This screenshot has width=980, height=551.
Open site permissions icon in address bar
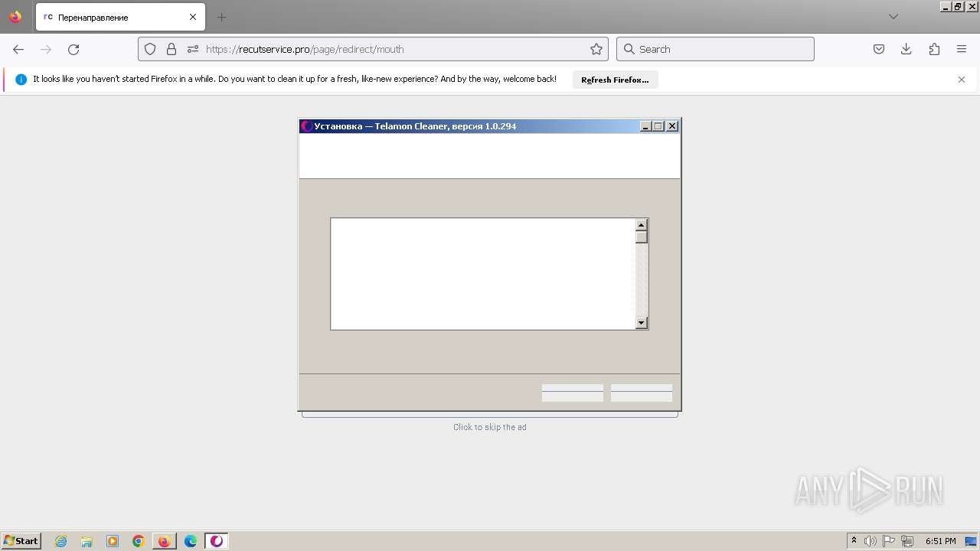(x=193, y=49)
